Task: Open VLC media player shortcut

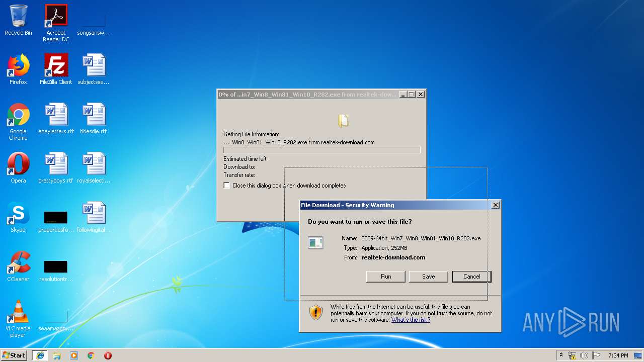Action: click(18, 319)
